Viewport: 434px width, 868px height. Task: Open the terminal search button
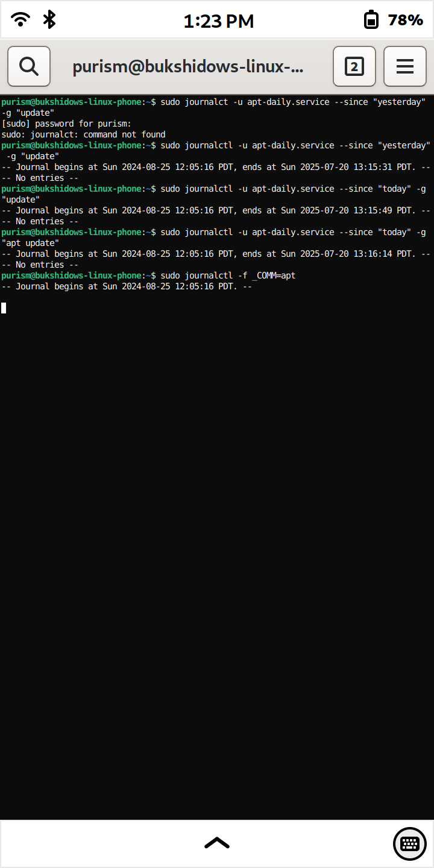(29, 66)
